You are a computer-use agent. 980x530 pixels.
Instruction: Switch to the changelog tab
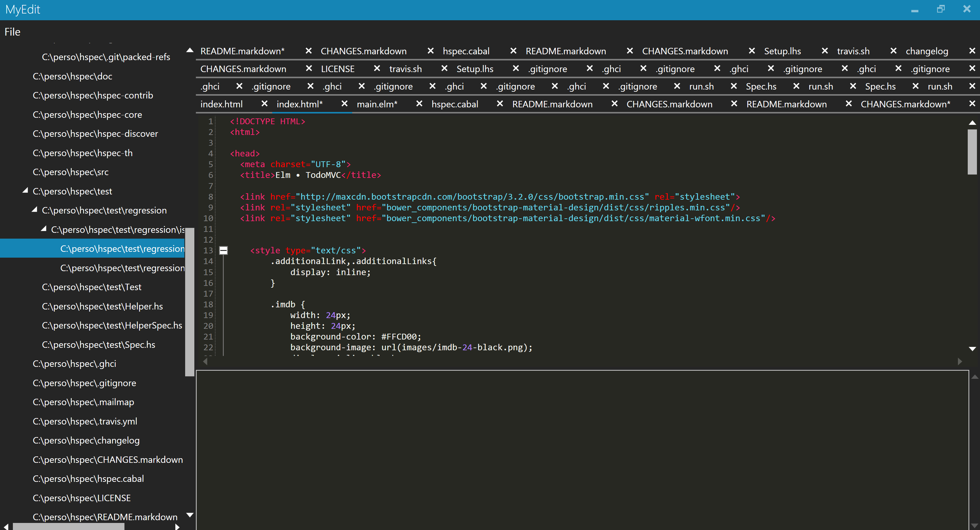click(x=927, y=51)
